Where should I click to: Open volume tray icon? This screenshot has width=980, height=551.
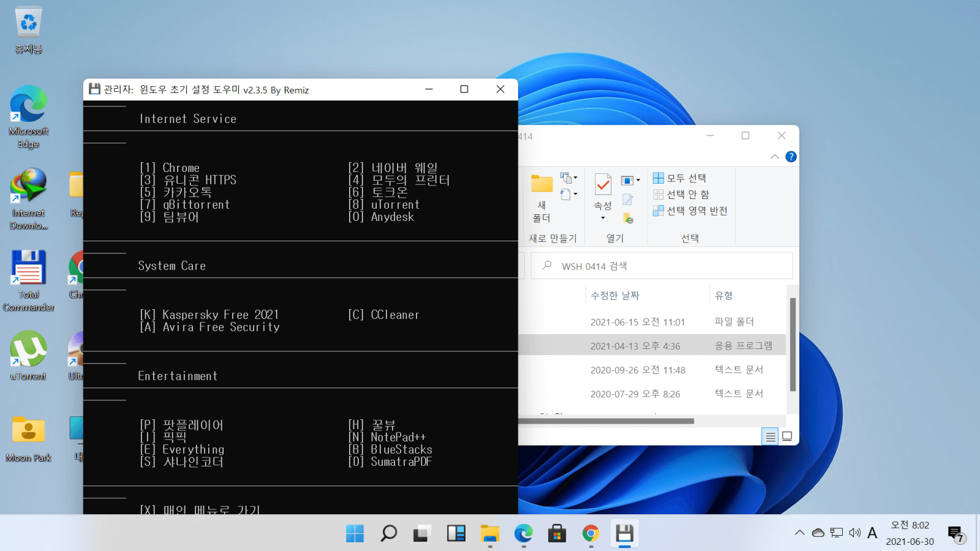(x=854, y=533)
